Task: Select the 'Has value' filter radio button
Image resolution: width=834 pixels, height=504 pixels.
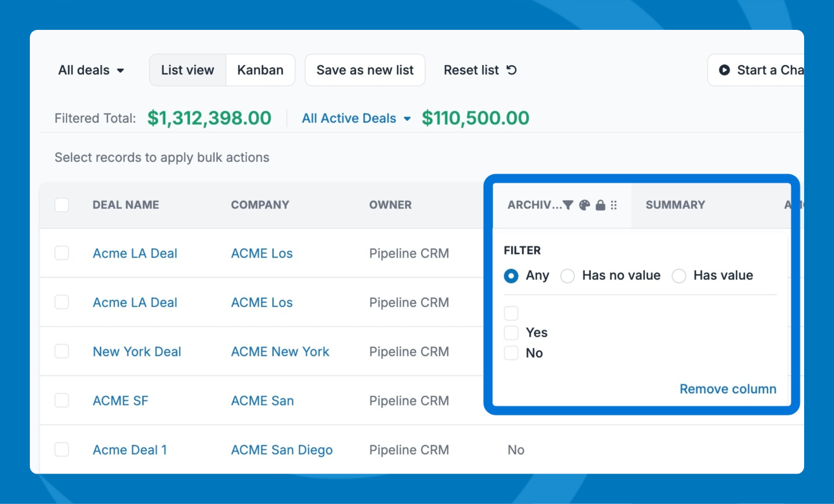Action: [679, 276]
